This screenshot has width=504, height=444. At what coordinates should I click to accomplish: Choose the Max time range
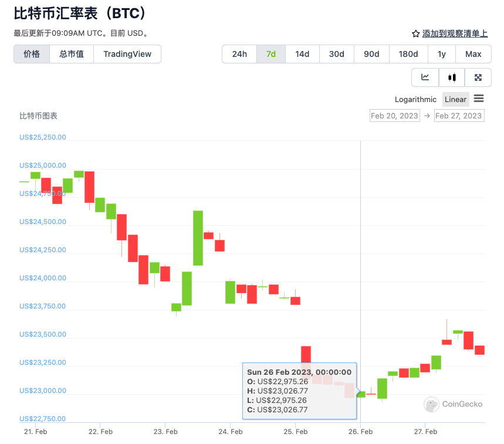pos(473,54)
